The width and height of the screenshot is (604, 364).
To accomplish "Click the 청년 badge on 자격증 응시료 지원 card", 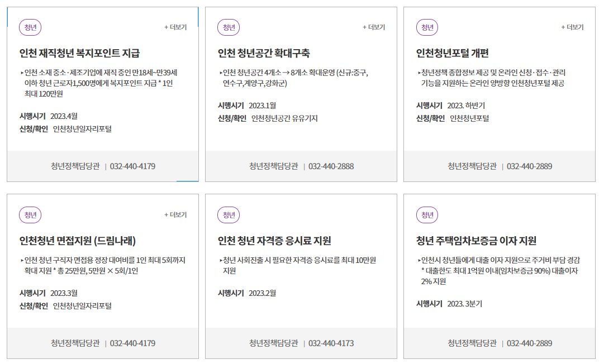I will (229, 215).
